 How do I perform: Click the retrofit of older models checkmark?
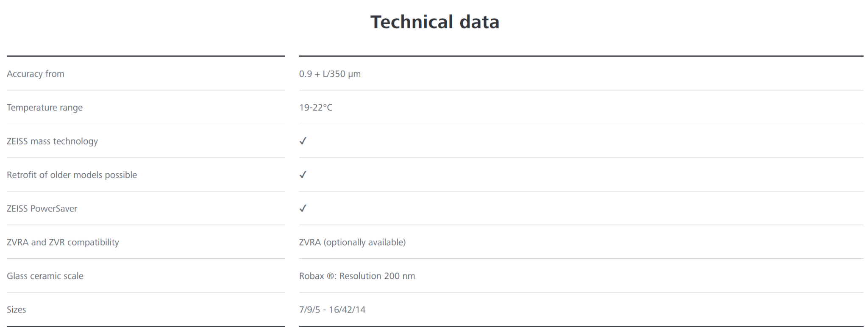coord(303,175)
